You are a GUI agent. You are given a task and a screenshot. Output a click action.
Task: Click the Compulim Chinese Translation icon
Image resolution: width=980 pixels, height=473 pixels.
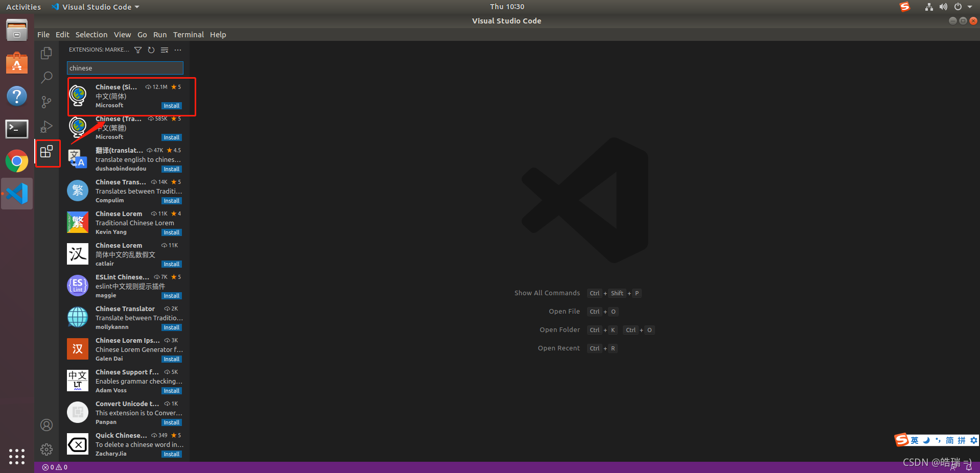pos(78,191)
